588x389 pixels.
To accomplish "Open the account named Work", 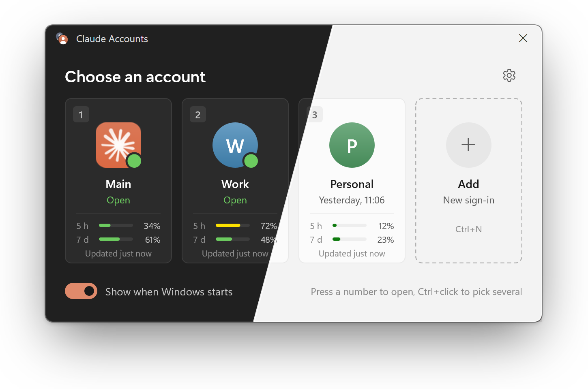I will coord(235,184).
